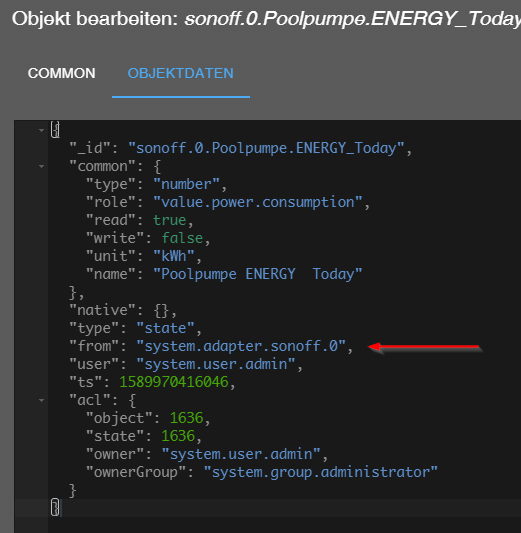Place cursor in the "unit" kWh value
This screenshot has width=521, height=533.
pyautogui.click(x=174, y=256)
